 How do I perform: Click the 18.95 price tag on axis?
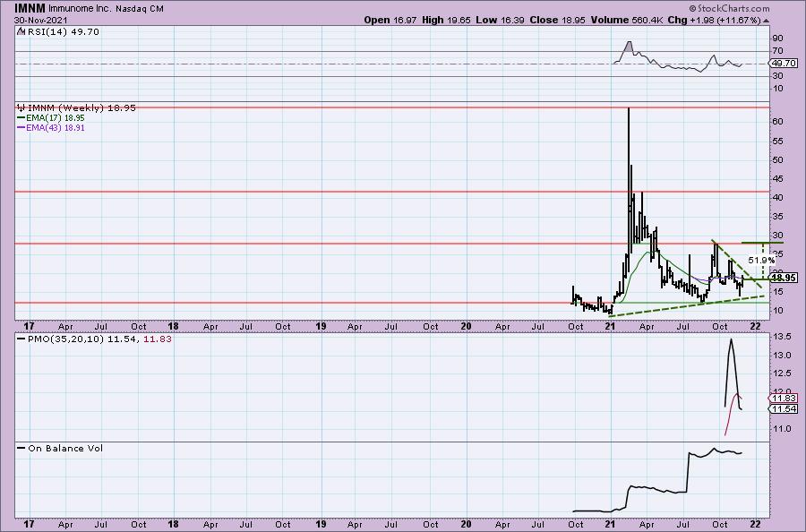pyautogui.click(x=785, y=278)
